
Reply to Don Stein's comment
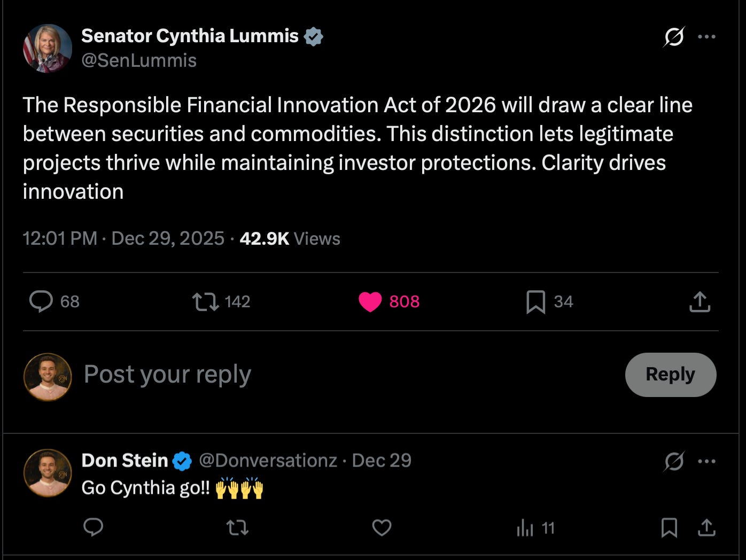pyautogui.click(x=94, y=528)
